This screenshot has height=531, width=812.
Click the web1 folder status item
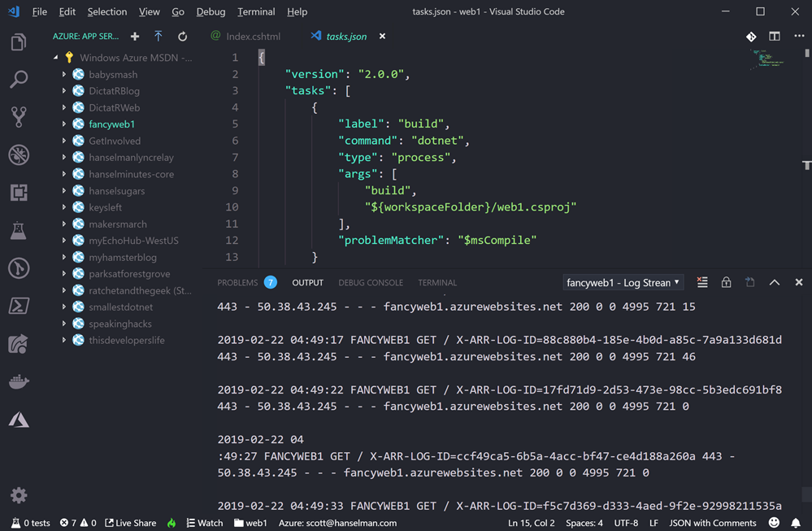(250, 523)
